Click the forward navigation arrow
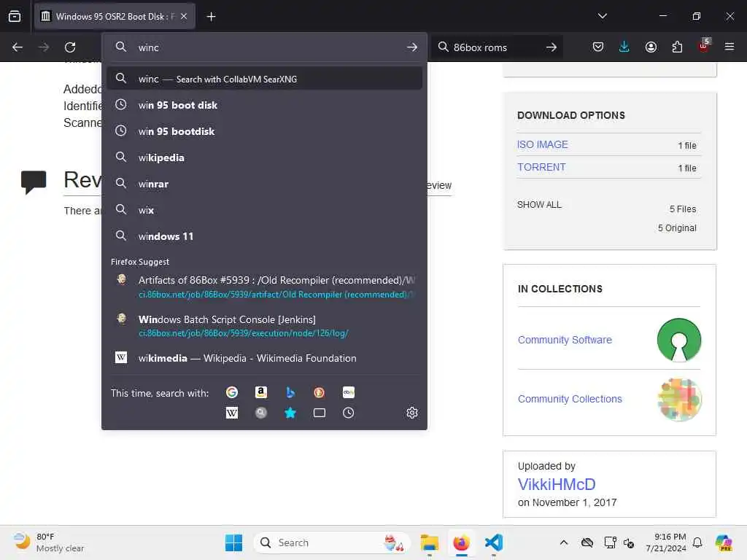This screenshot has width=747, height=560. pos(43,47)
